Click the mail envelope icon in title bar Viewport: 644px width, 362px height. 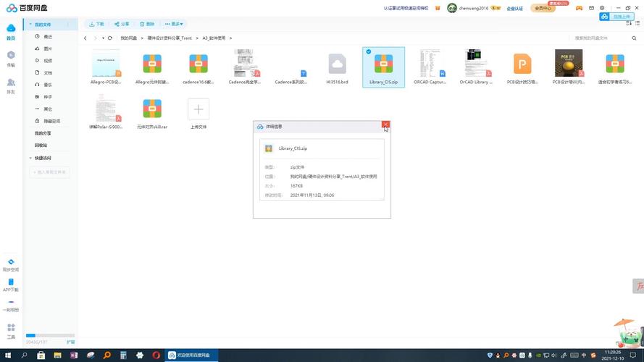[x=591, y=8]
